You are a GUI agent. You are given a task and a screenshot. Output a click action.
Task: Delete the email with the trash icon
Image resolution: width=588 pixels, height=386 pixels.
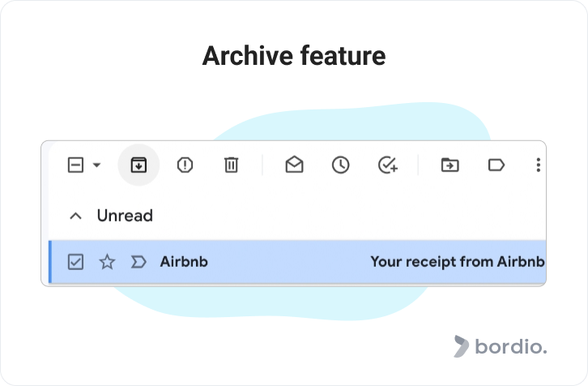(x=231, y=165)
